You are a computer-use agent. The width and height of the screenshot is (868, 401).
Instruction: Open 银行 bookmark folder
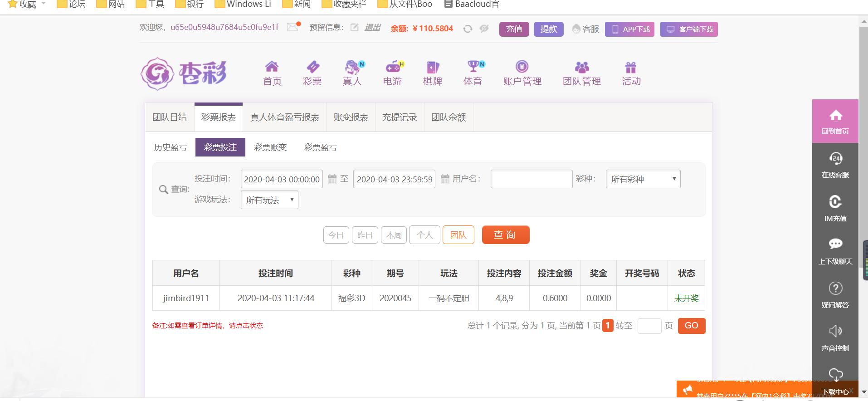190,4
